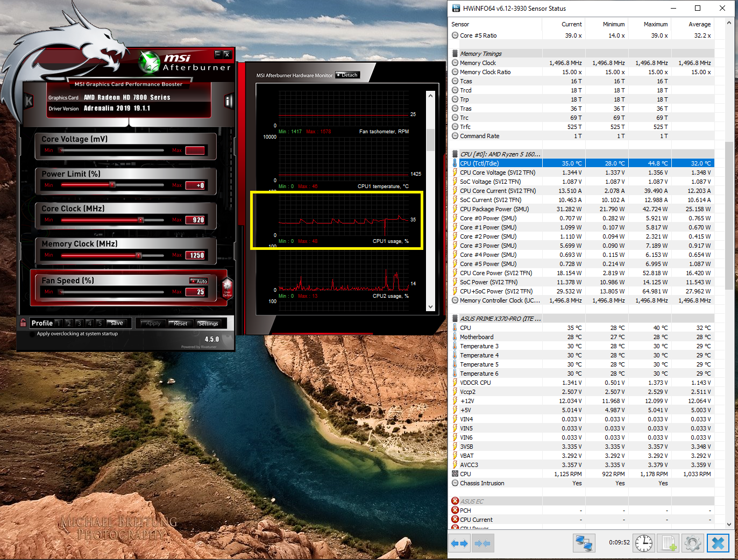Screen dimensions: 738x560
Task: Collapse the Memory Timings sensor group
Action: coord(455,54)
